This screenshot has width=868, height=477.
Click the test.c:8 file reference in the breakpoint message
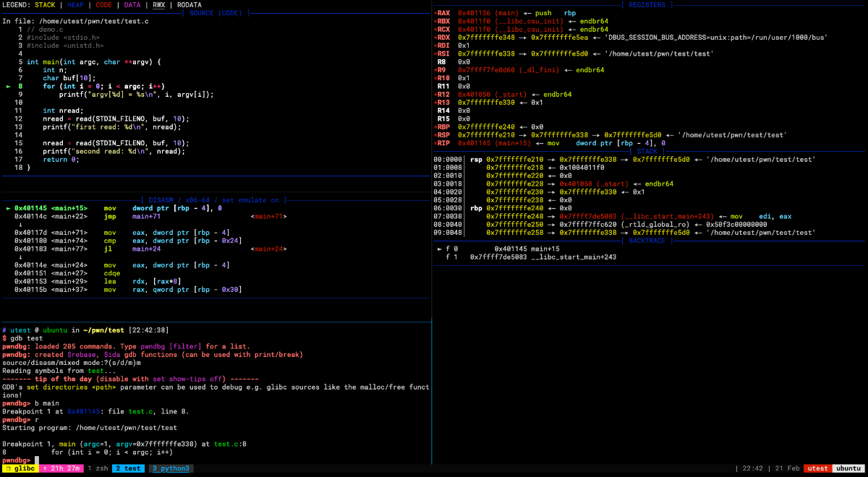coord(230,444)
